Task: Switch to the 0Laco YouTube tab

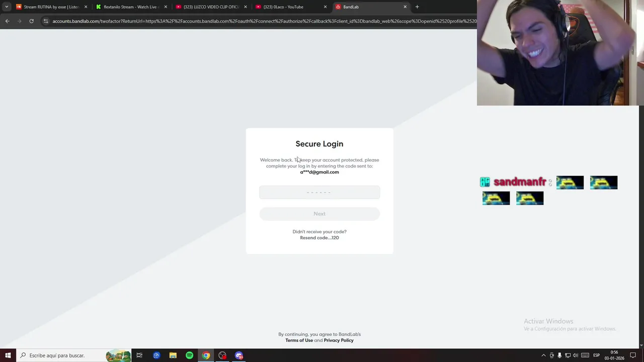Action: 291,7
